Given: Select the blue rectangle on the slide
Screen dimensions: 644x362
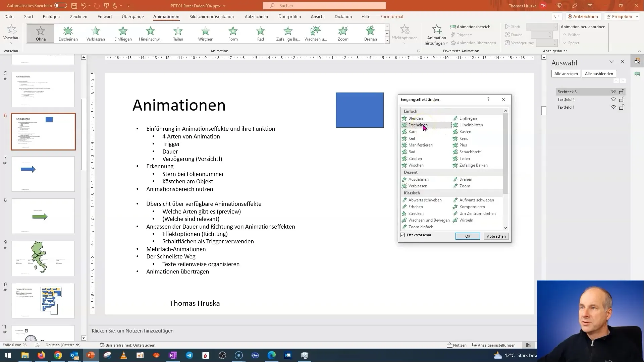Looking at the screenshot, I should [x=360, y=110].
